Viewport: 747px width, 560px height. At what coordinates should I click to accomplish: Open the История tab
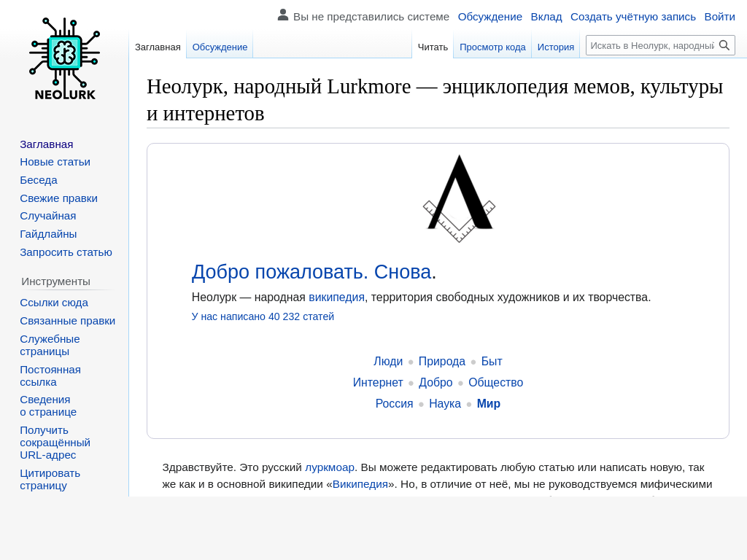(555, 47)
